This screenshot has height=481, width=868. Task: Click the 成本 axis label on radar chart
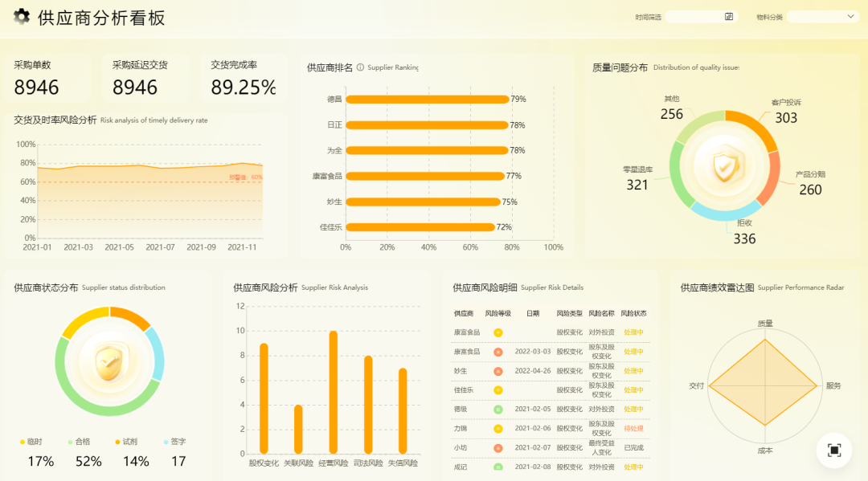coord(765,450)
